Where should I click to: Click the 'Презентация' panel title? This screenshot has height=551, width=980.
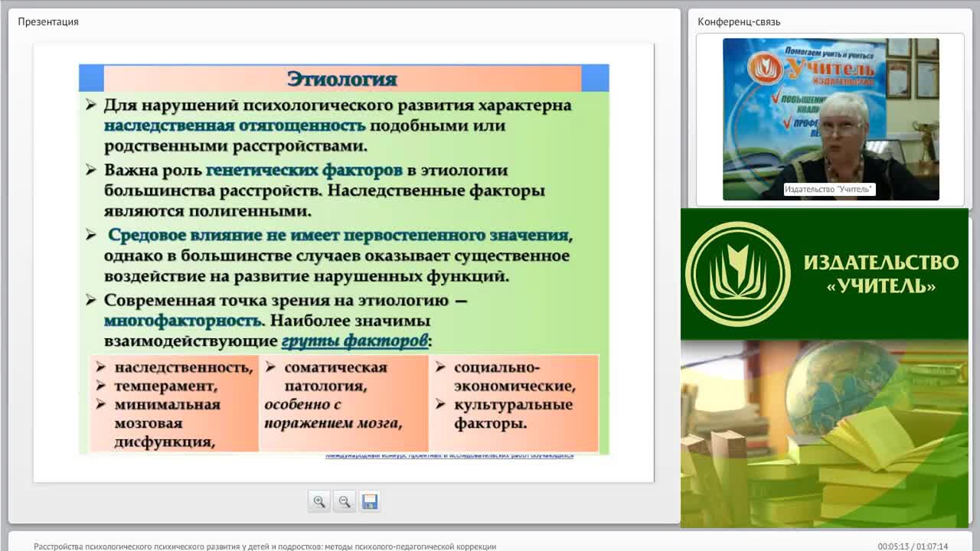(48, 21)
